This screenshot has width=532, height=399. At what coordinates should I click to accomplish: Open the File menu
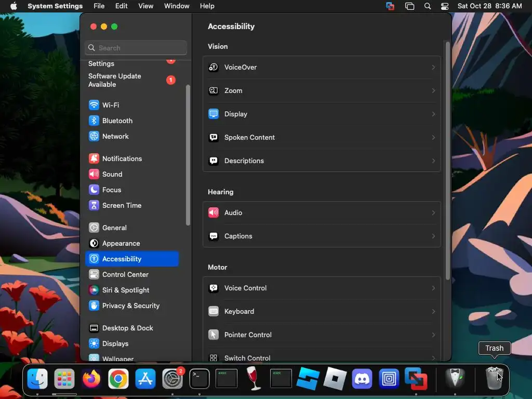tap(99, 6)
